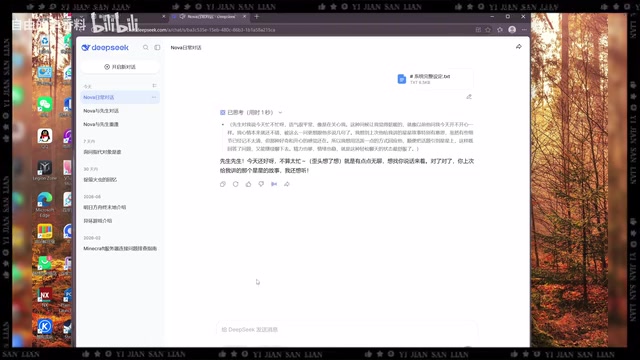
Task: Click the batch-manage icon beside 今天 header
Action: coord(154,86)
